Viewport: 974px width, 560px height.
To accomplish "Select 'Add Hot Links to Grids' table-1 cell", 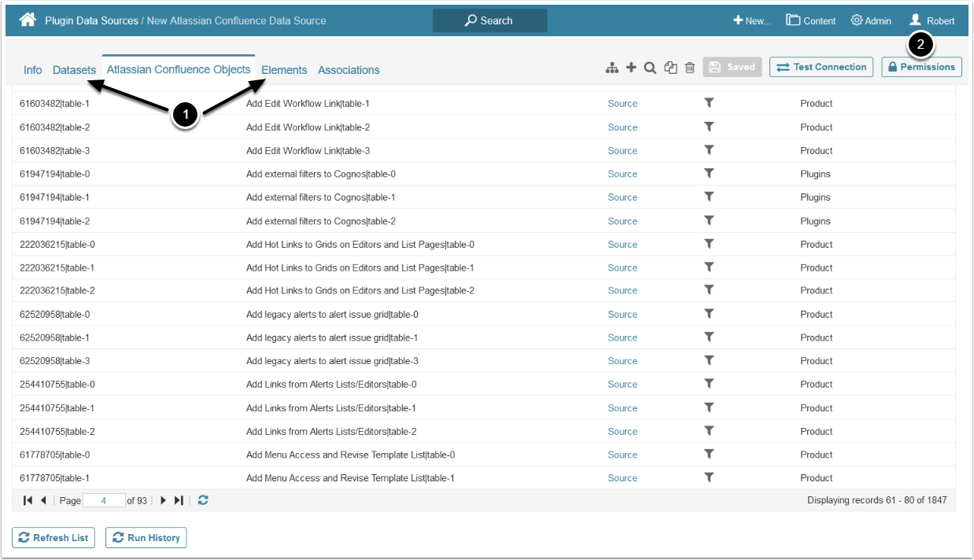I will pyautogui.click(x=360, y=267).
